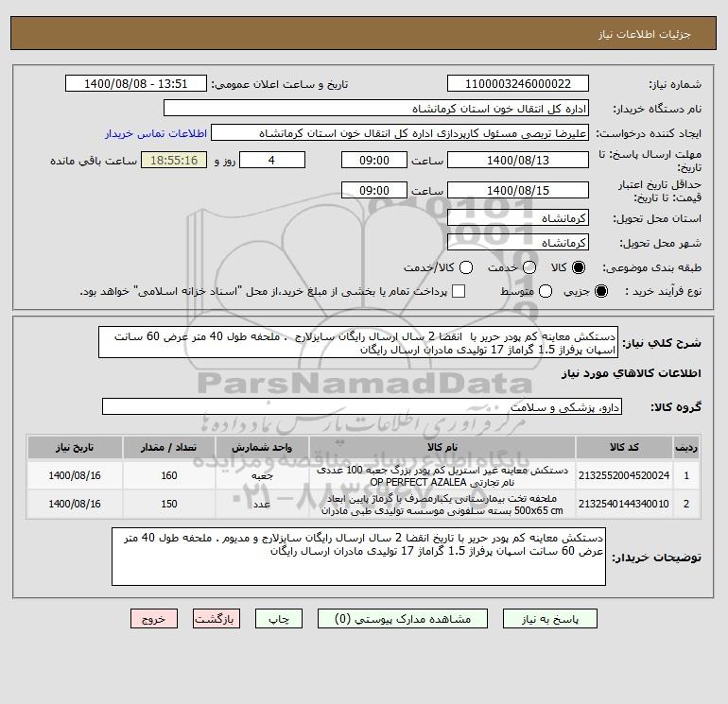Click the ردیف column header
This screenshot has height=704, width=728.
(686, 447)
